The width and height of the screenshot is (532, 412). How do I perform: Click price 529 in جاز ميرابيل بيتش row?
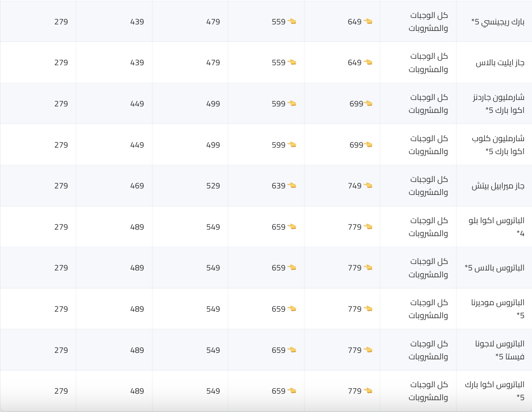[213, 186]
